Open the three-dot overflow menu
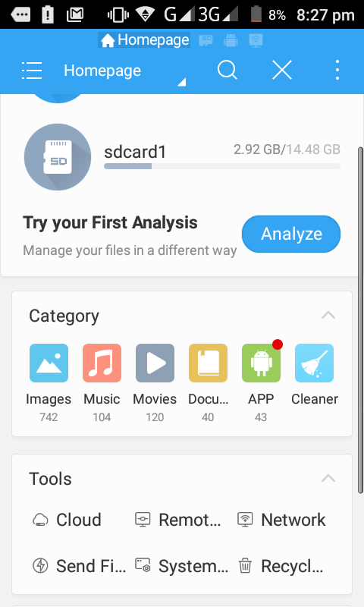Screen dimensions: 364x607 (337, 70)
